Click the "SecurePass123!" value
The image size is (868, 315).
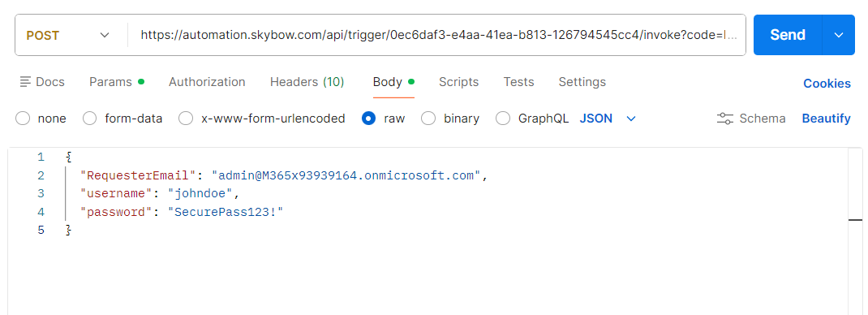click(226, 212)
